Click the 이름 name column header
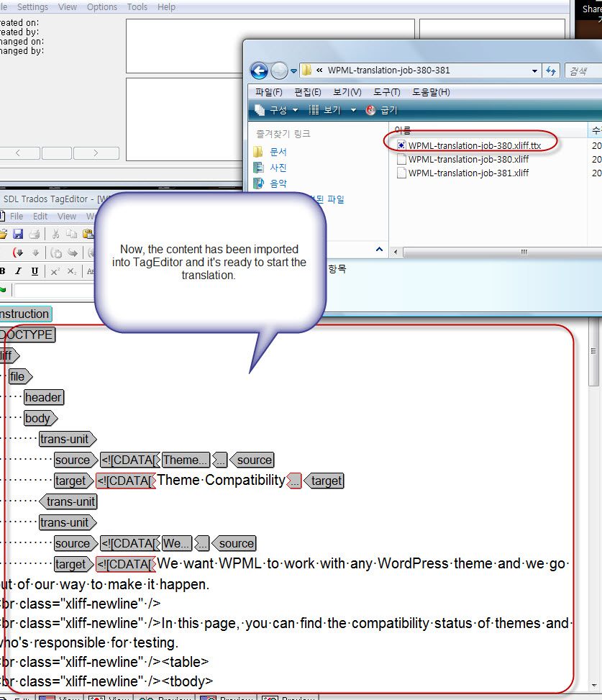Image resolution: width=602 pixels, height=700 pixels. (x=403, y=130)
